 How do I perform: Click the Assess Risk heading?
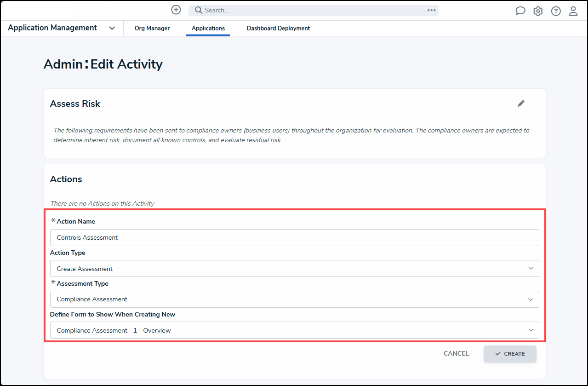(x=75, y=104)
